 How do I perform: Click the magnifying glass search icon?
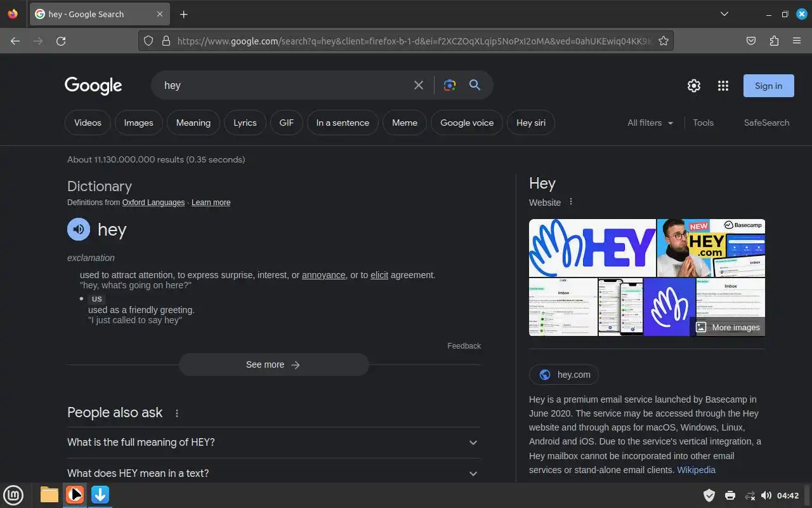pos(475,85)
